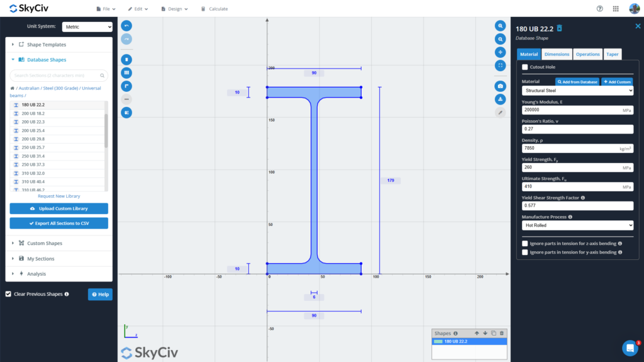
Task: Take a canvas screenshot with camera button
Action: pos(500,86)
